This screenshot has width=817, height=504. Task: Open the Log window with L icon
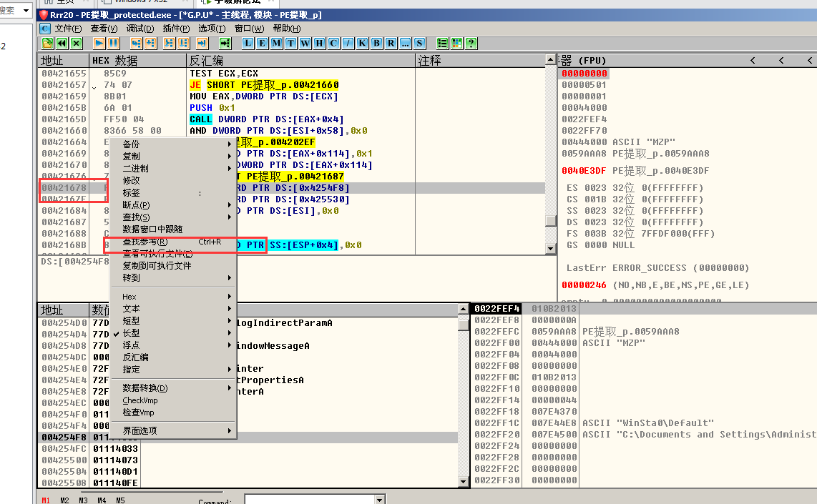click(x=248, y=43)
